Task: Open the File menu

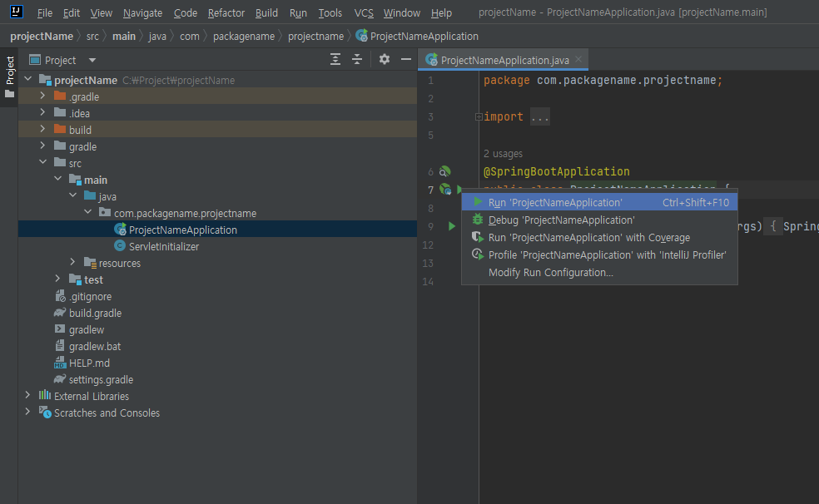Action: click(x=44, y=12)
